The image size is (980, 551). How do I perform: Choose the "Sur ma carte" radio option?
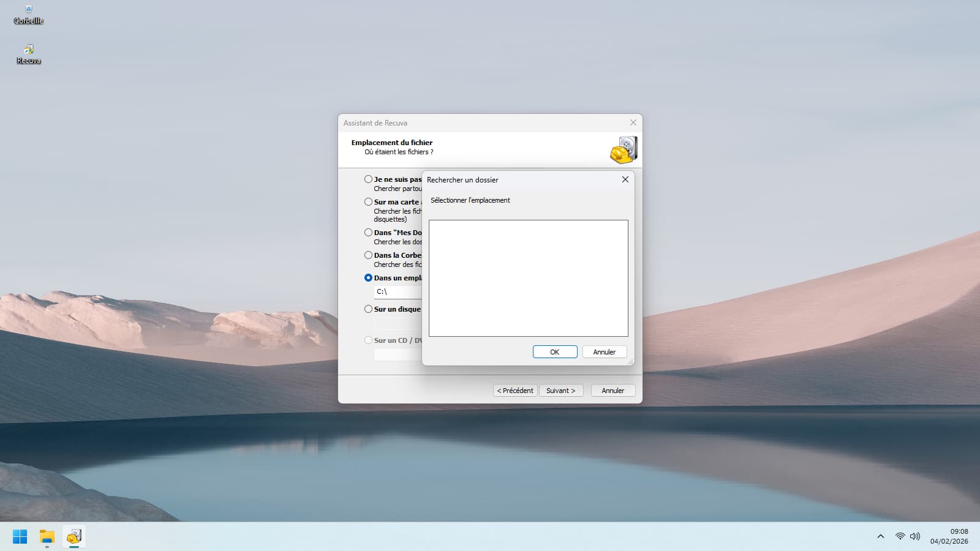[x=368, y=202]
